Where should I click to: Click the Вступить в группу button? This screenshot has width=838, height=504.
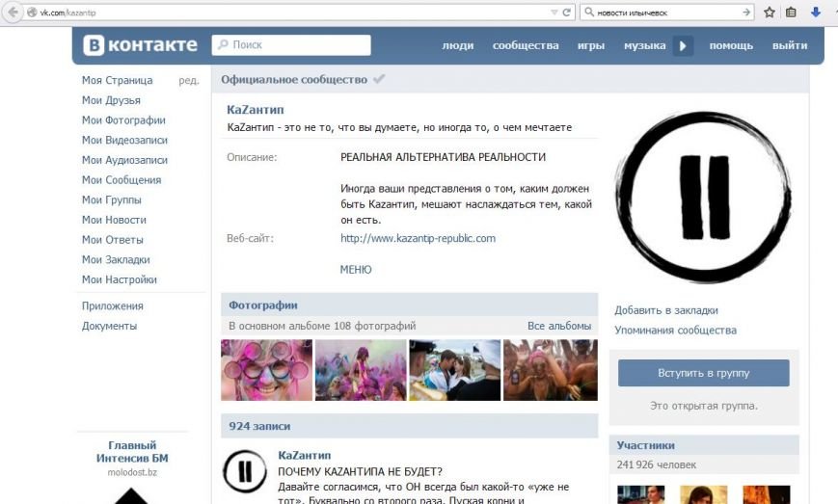(703, 373)
